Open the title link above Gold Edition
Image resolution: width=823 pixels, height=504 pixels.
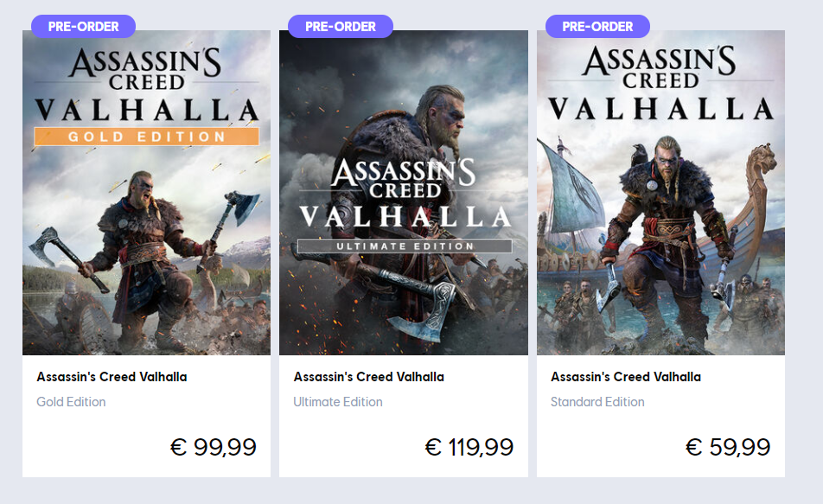pos(112,377)
